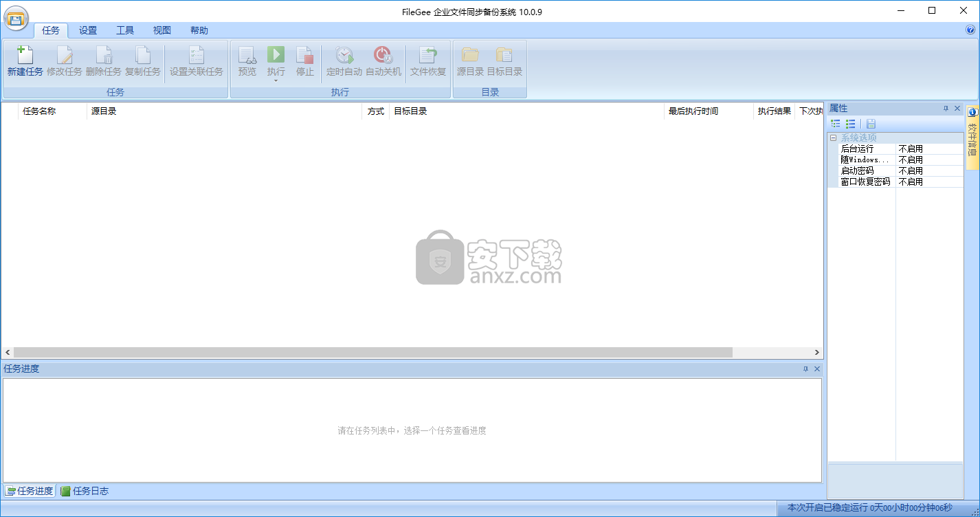This screenshot has height=517, width=980.
Task: Click the help question mark icon
Action: click(970, 30)
